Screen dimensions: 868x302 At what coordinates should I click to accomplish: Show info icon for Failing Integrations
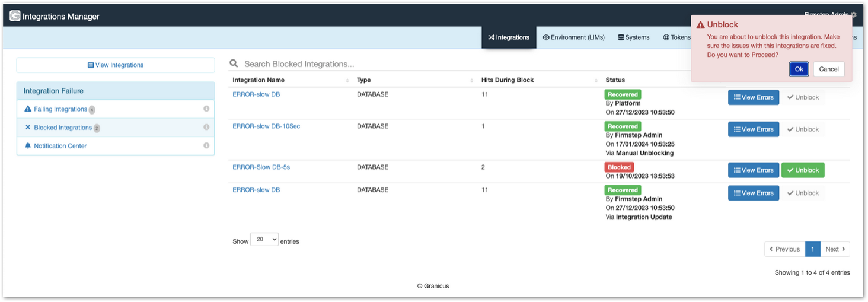pyautogui.click(x=206, y=109)
